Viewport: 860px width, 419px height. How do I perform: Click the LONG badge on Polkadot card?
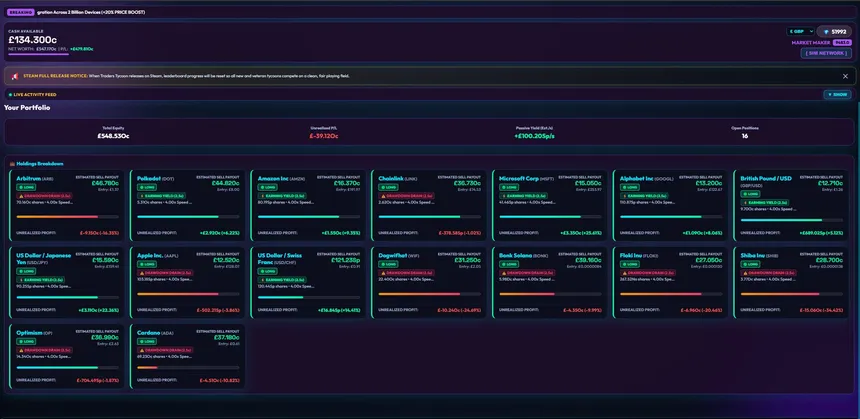[146, 187]
